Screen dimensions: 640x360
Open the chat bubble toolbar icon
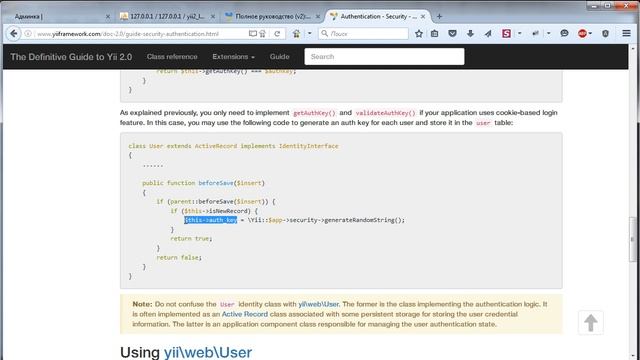(x=564, y=33)
